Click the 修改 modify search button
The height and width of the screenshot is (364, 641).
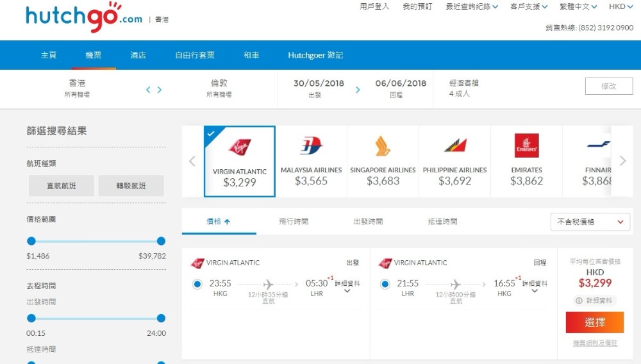point(608,86)
